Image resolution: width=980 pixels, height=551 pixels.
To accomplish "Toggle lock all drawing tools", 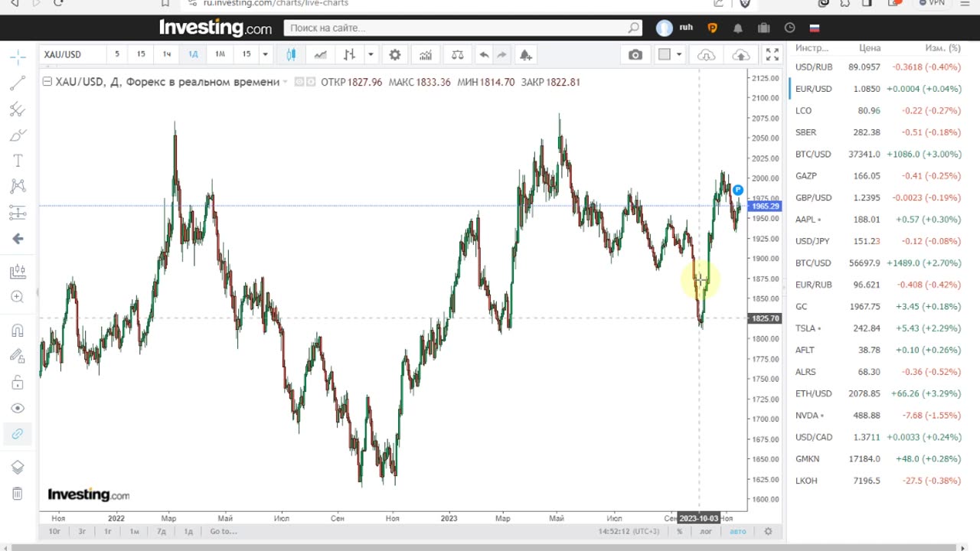I will [x=18, y=382].
